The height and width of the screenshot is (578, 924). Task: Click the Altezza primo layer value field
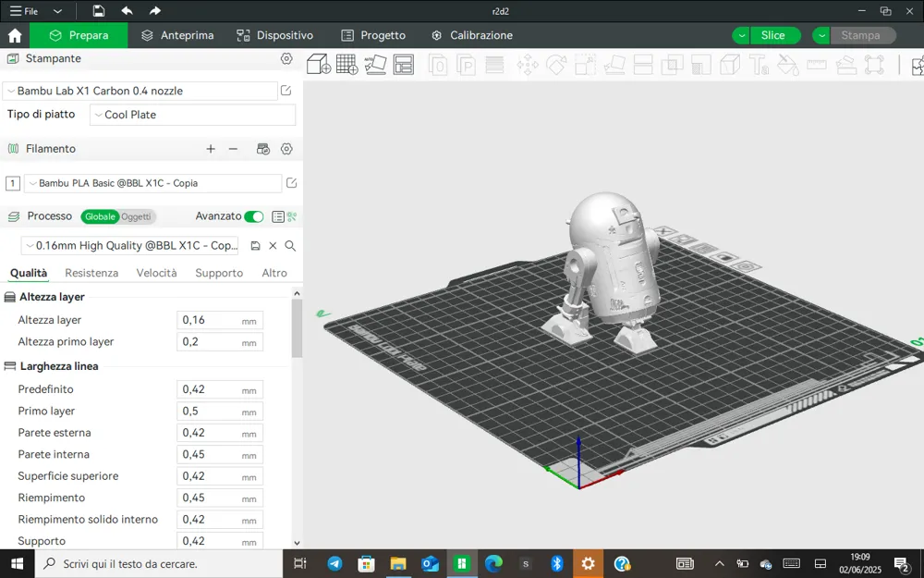coord(220,342)
